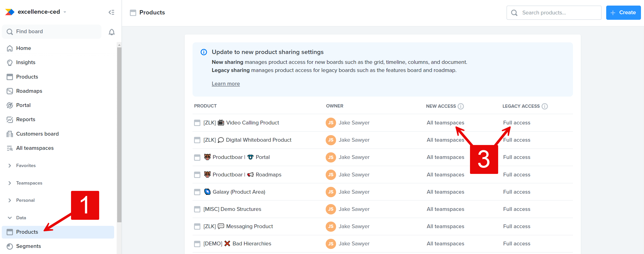Open the Home section icon
This screenshot has height=254, width=644.
[x=9, y=48]
